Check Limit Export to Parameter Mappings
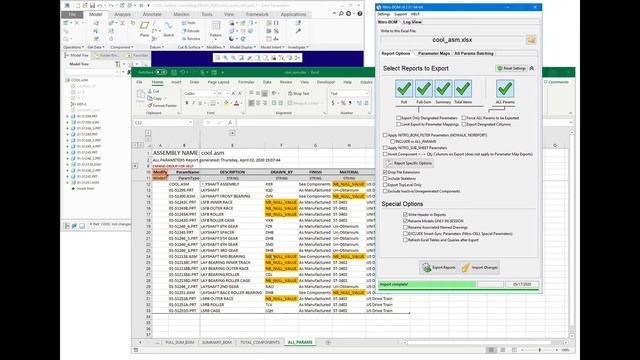Viewport: 640px width, 360px height. (x=398, y=124)
